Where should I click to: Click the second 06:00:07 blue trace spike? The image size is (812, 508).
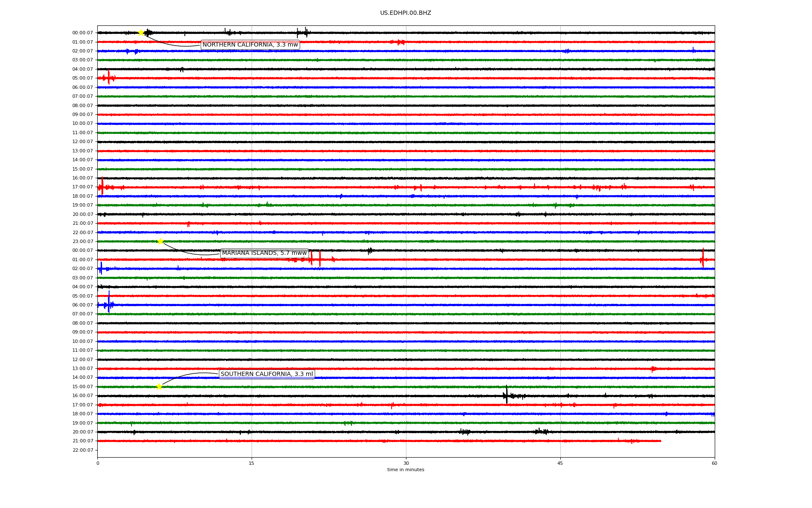click(109, 303)
